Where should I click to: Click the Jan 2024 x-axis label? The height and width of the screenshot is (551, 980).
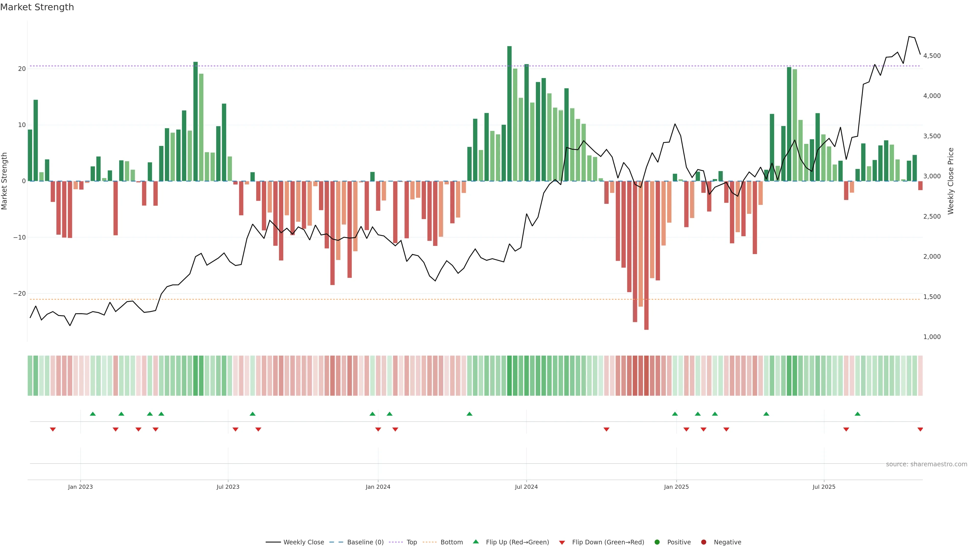[378, 487]
